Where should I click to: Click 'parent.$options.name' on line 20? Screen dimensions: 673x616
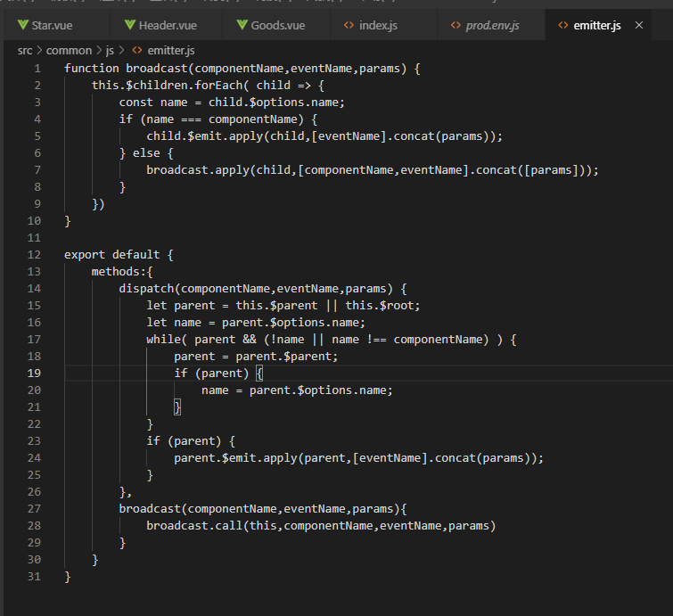pos(318,390)
